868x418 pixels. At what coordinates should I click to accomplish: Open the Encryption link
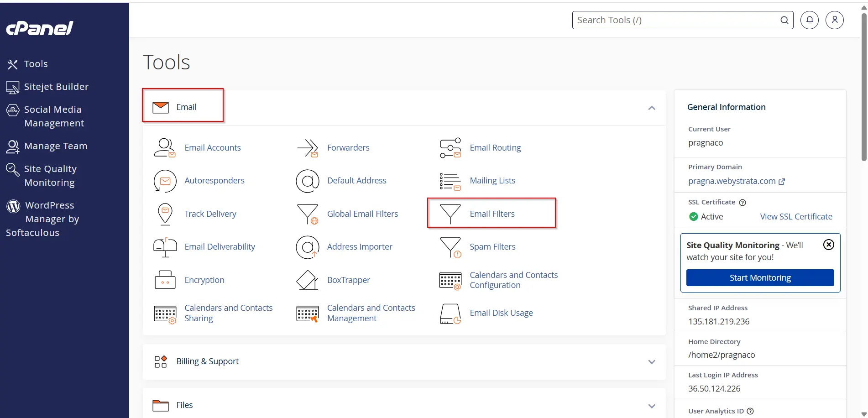coord(204,280)
